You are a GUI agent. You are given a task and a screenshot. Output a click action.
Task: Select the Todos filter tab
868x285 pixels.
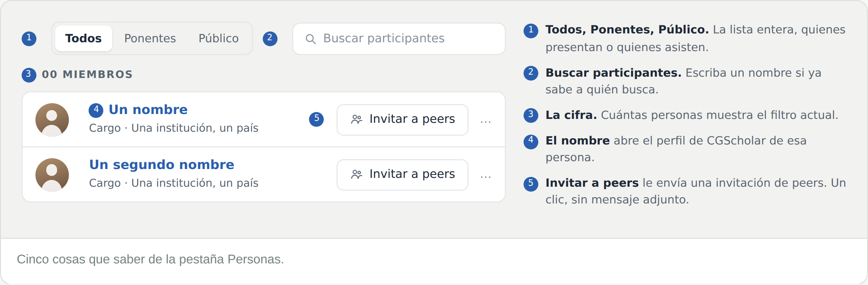click(83, 38)
